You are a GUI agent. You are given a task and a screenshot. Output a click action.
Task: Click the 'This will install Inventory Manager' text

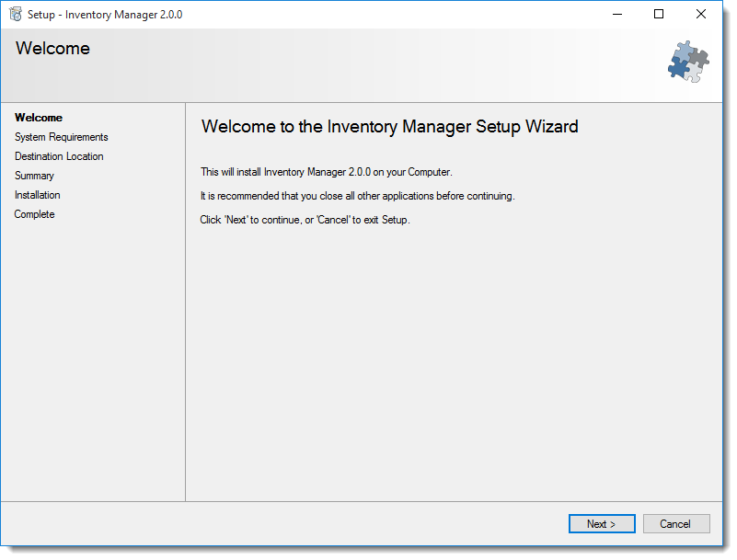click(327, 172)
